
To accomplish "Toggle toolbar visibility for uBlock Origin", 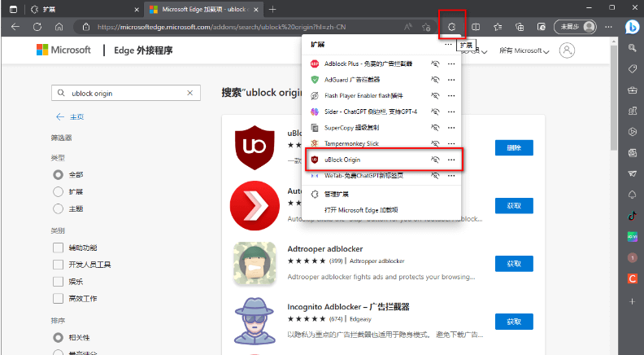I will click(435, 160).
